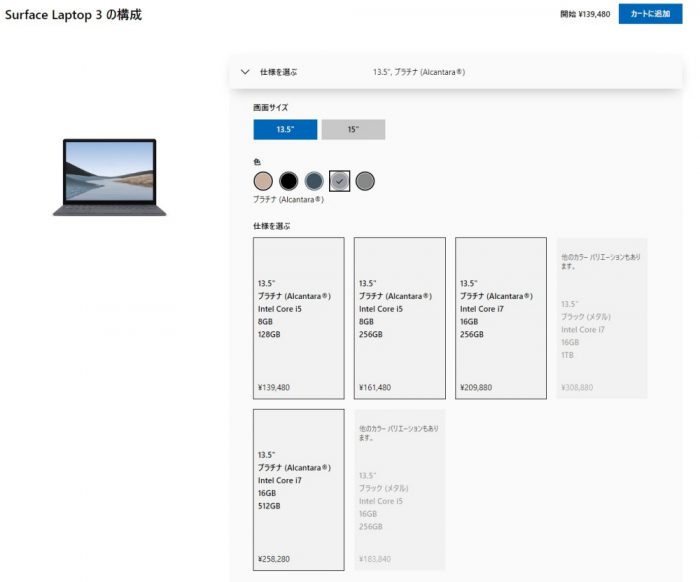The height and width of the screenshot is (582, 700).
Task: Select Core i7 16GB 256GB ¥209,880 configuration
Action: click(x=501, y=318)
